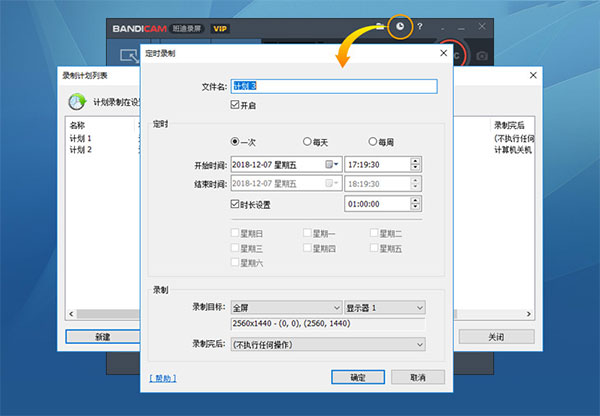Open the folder icon in Bandicam title bar
The image size is (600, 416).
[x=380, y=26]
